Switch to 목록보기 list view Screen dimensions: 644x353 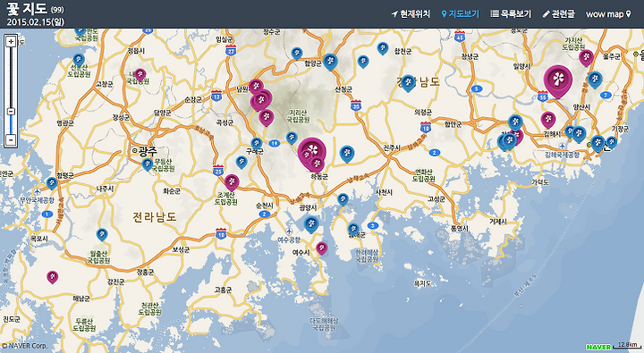[511, 14]
